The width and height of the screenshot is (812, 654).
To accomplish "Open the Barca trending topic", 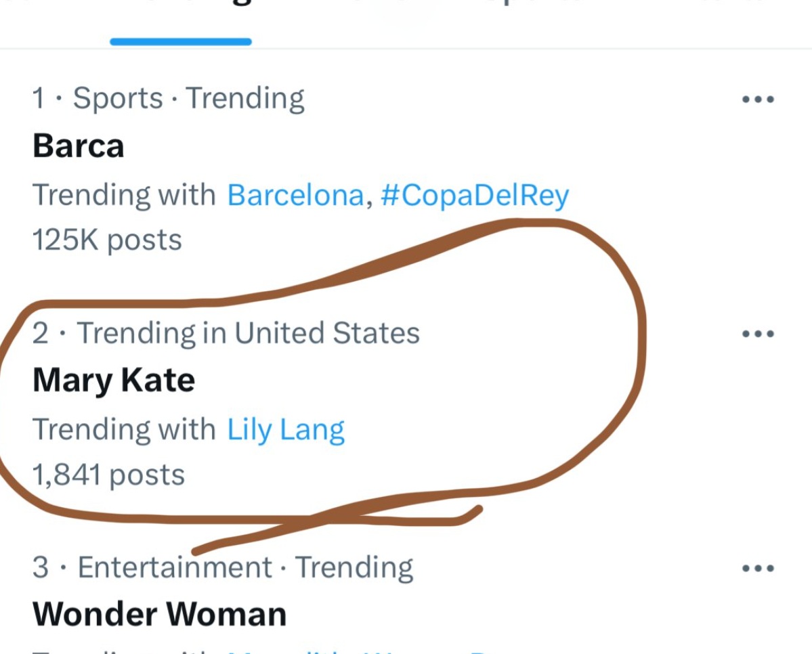I will [x=79, y=146].
